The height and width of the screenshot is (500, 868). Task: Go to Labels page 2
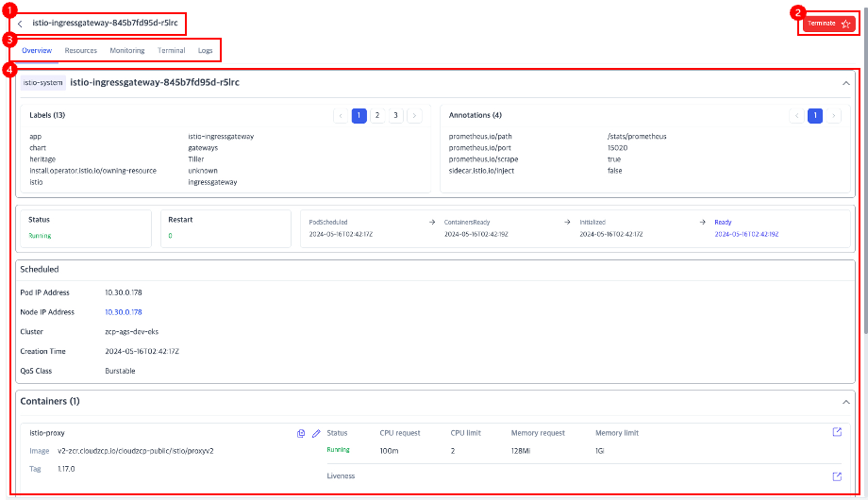point(377,116)
